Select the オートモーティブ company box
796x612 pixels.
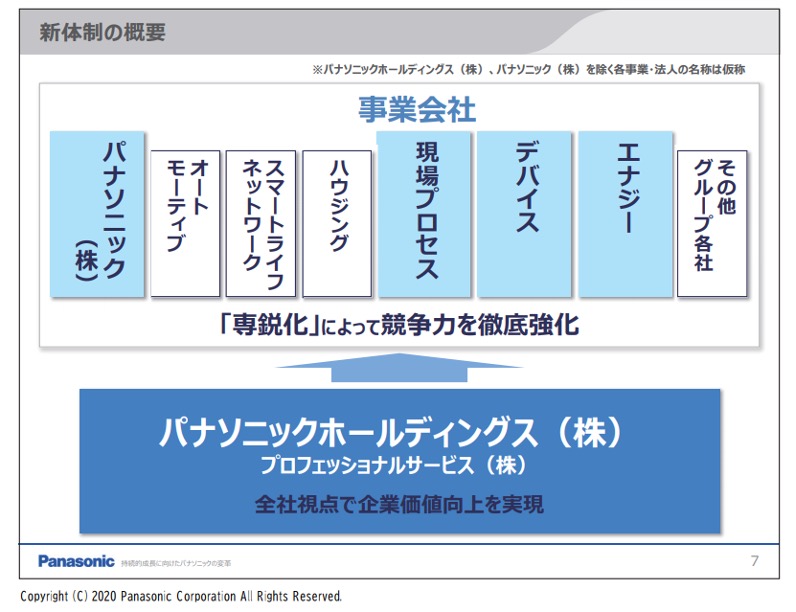tap(185, 223)
